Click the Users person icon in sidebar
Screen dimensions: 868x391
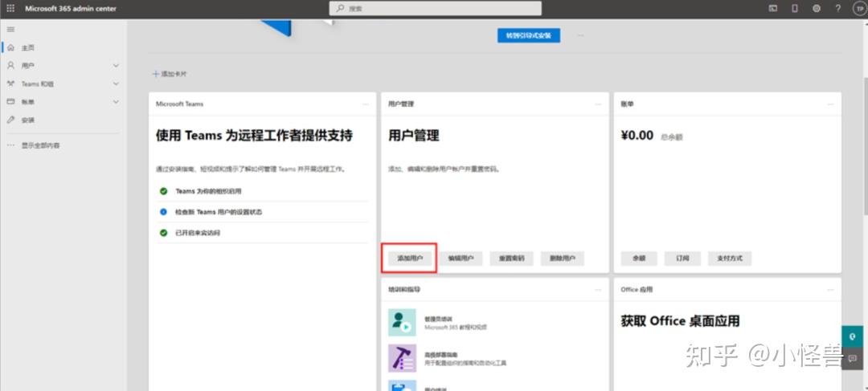point(10,65)
